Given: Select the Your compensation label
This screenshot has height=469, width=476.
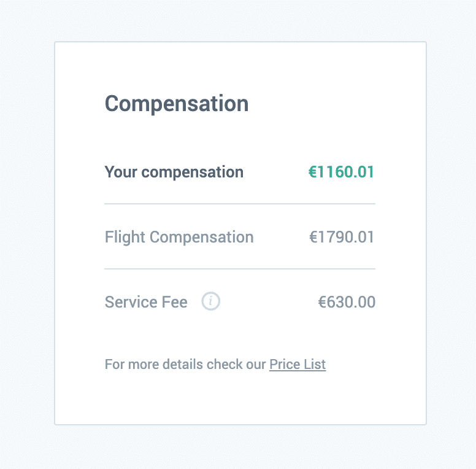Looking at the screenshot, I should 174,172.
